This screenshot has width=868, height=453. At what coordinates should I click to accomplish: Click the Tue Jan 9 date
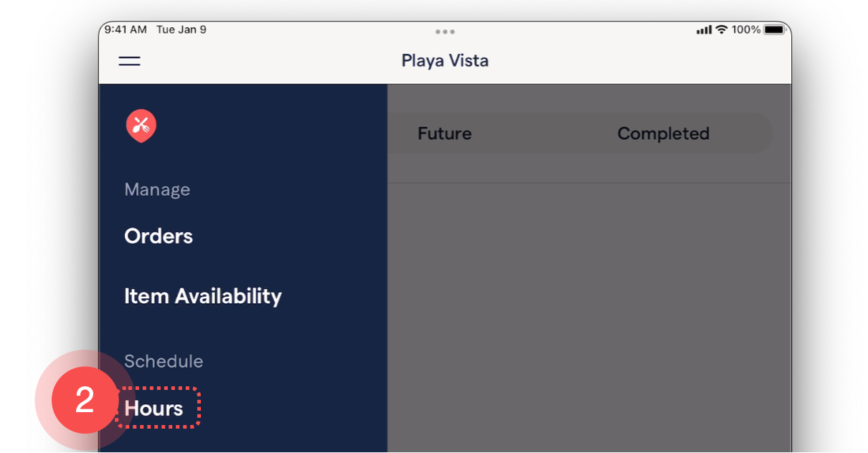181,30
